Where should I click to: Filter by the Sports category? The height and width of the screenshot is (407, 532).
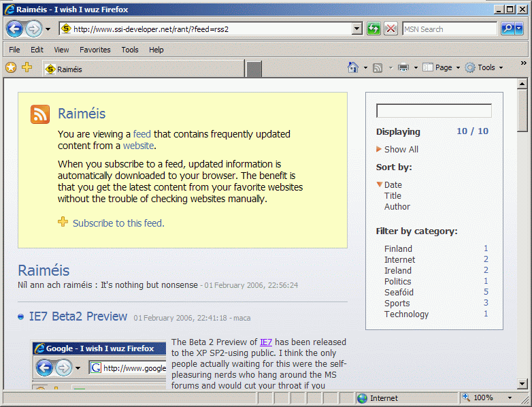pos(397,303)
